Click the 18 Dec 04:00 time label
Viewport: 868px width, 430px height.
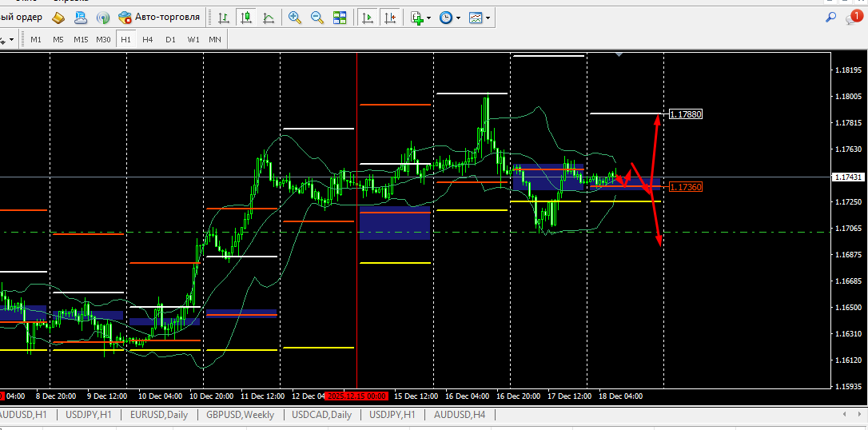[x=620, y=396]
